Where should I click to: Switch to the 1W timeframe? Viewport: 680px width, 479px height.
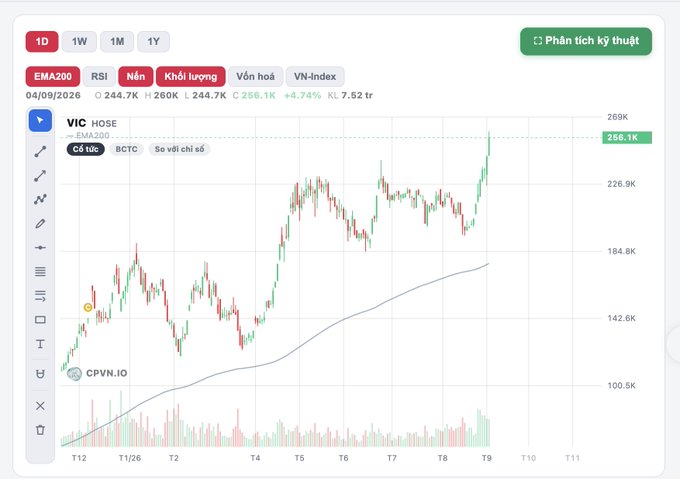(79, 42)
